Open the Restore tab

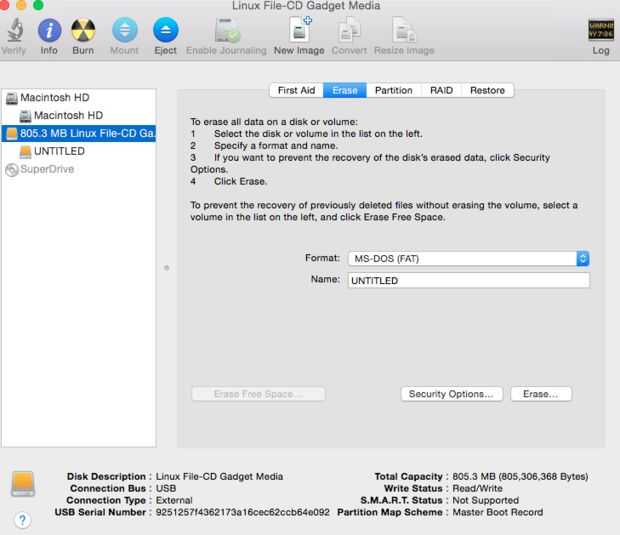(x=487, y=90)
